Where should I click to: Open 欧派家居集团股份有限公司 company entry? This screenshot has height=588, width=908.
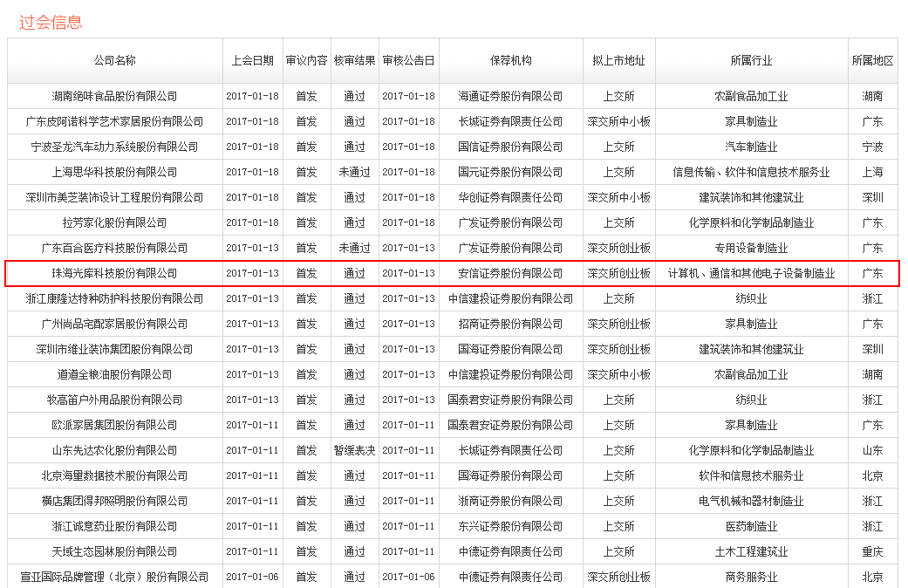click(114, 425)
